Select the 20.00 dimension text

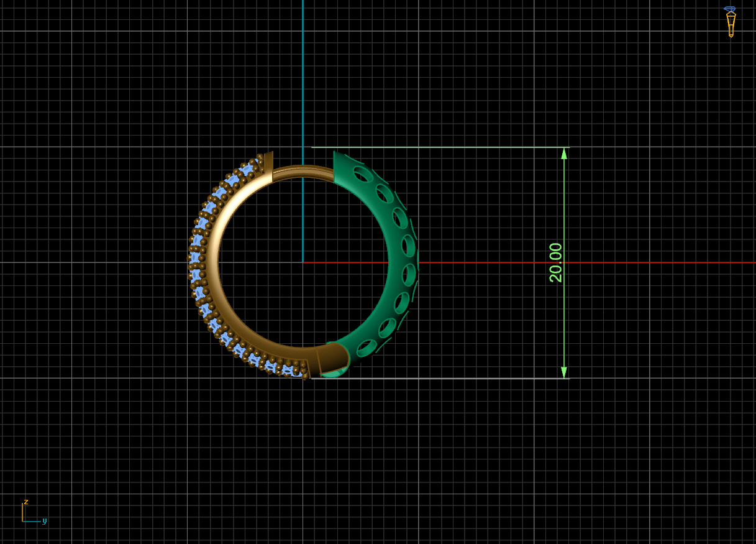pos(557,261)
